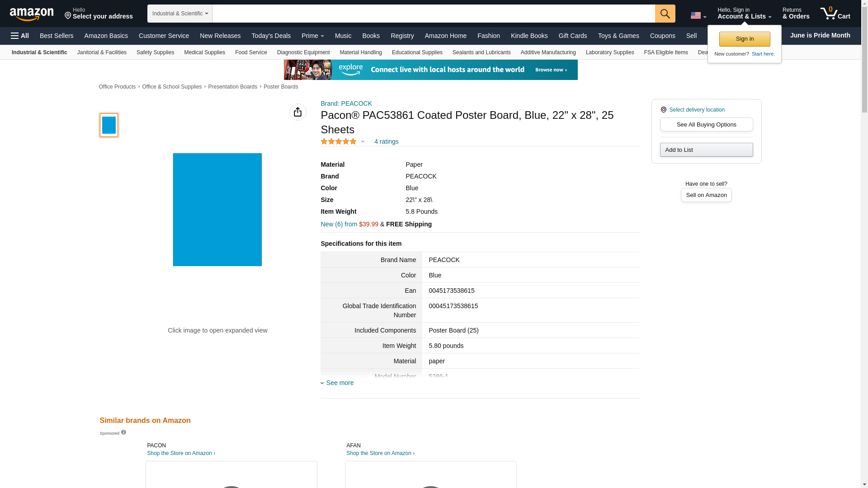Click the delivery location pin icon

[x=664, y=110]
